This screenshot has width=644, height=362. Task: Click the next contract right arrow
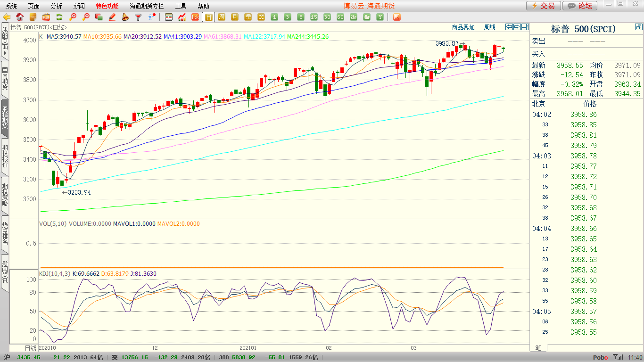(x=517, y=27)
